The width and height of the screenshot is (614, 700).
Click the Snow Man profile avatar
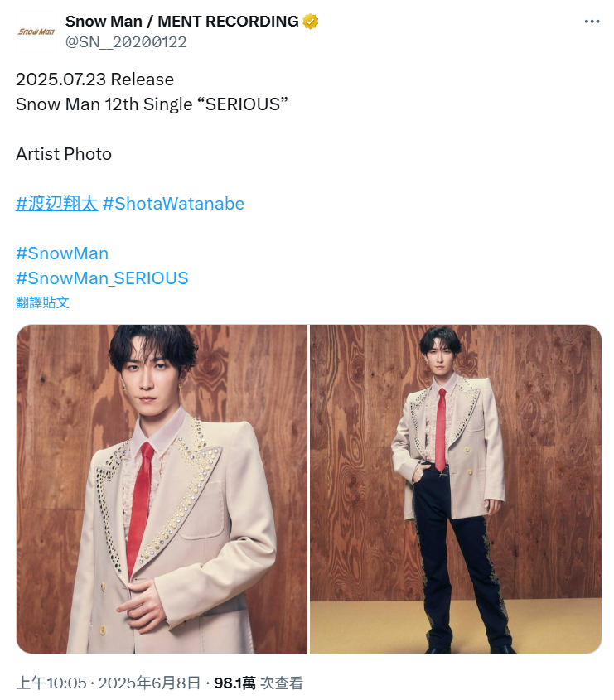36,31
